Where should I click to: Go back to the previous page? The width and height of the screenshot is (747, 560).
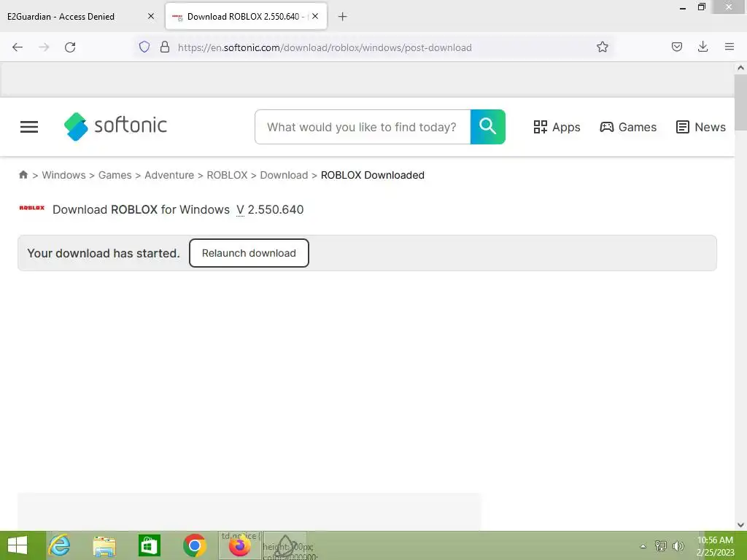tap(18, 47)
